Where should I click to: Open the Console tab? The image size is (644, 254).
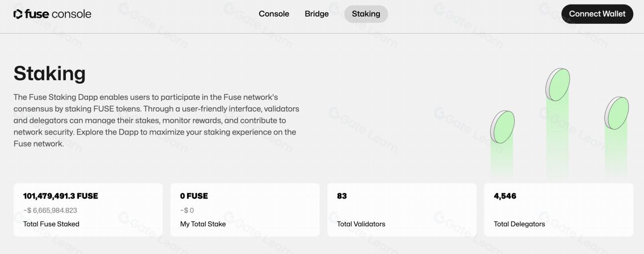pyautogui.click(x=274, y=14)
